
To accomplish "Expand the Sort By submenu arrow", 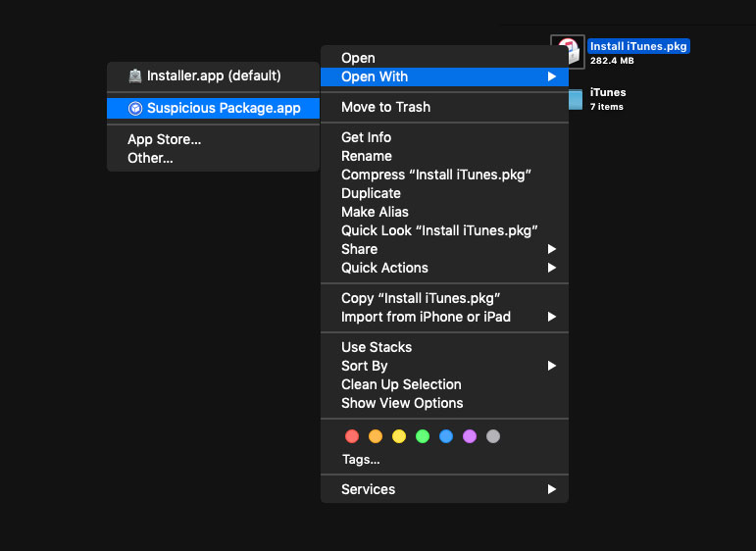I will 552,366.
